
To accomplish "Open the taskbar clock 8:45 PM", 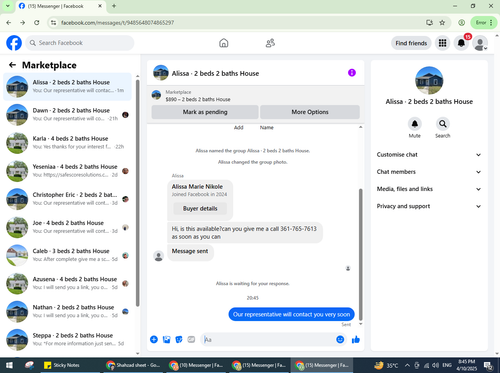I will click(x=467, y=365).
